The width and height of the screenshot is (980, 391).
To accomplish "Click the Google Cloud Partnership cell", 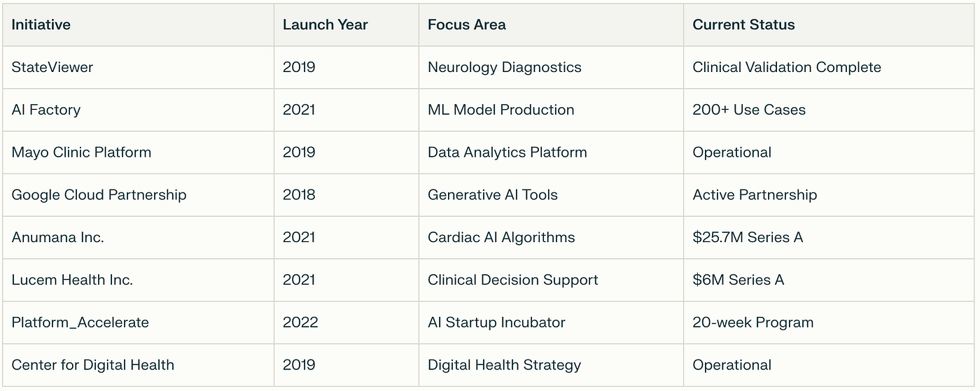I will [x=139, y=195].
